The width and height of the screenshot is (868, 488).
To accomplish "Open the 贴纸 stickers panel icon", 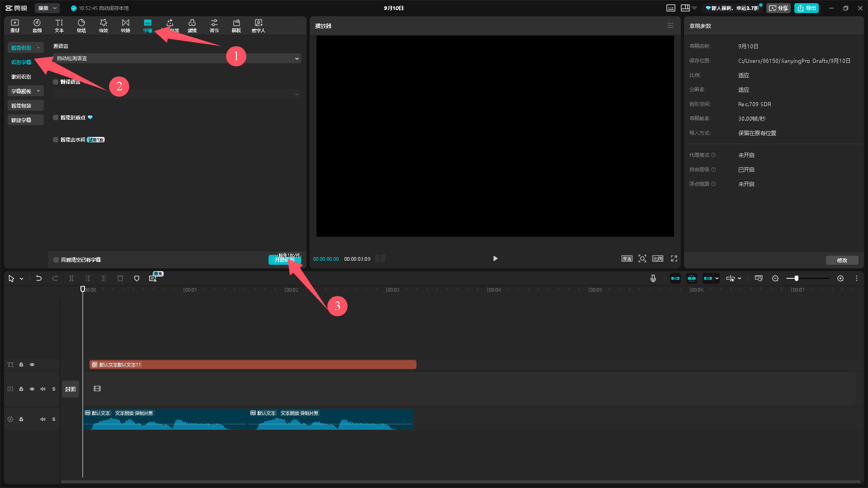I will pyautogui.click(x=81, y=25).
